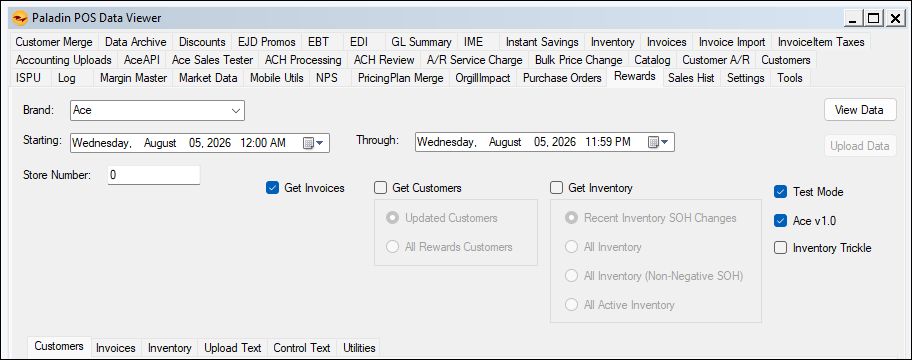Open the Sales Hist tab
Image resolution: width=912 pixels, height=360 pixels.
(x=691, y=78)
